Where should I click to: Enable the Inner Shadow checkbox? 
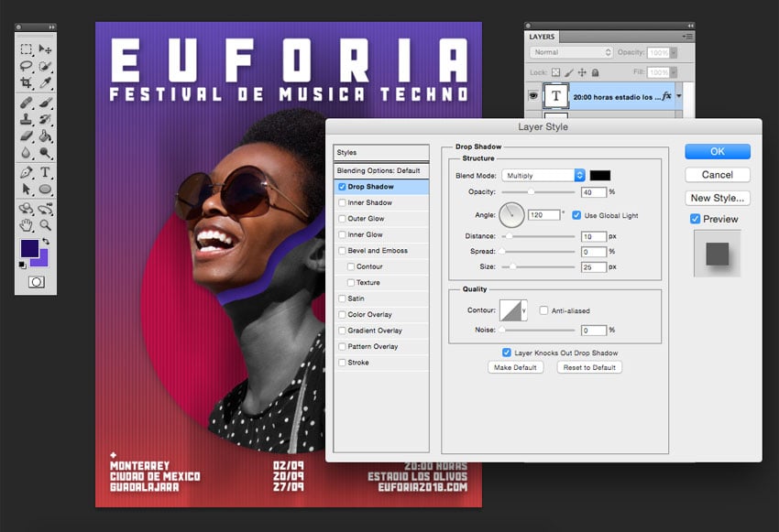[342, 202]
